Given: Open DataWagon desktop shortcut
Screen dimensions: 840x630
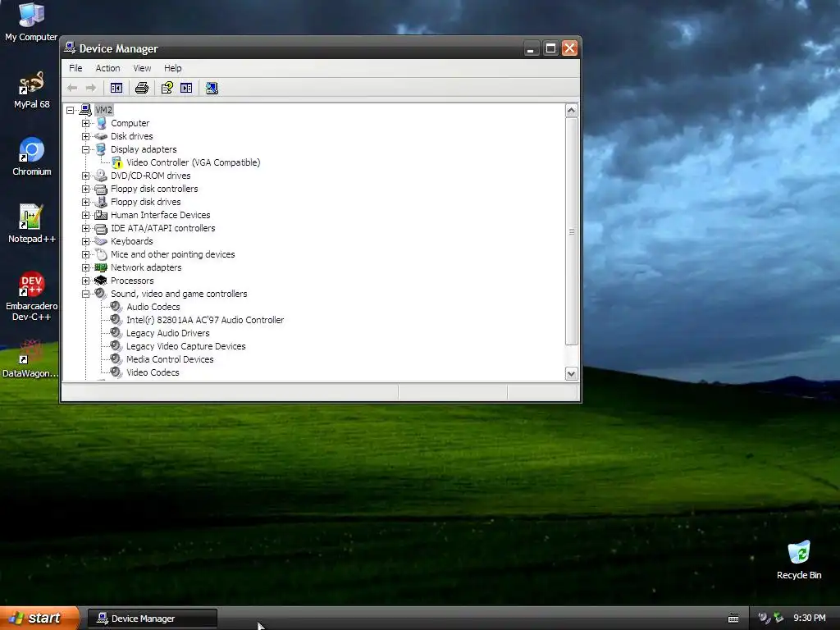Looking at the screenshot, I should (x=30, y=358).
